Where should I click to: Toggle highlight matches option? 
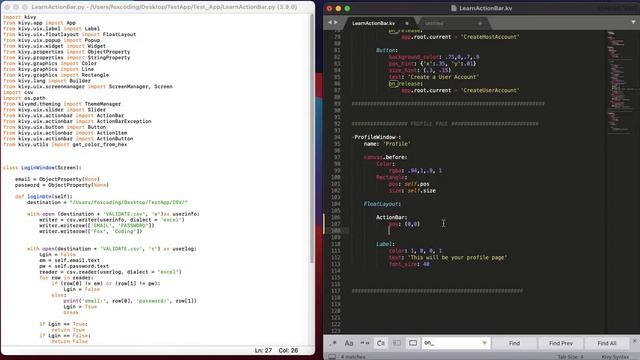[x=413, y=343]
